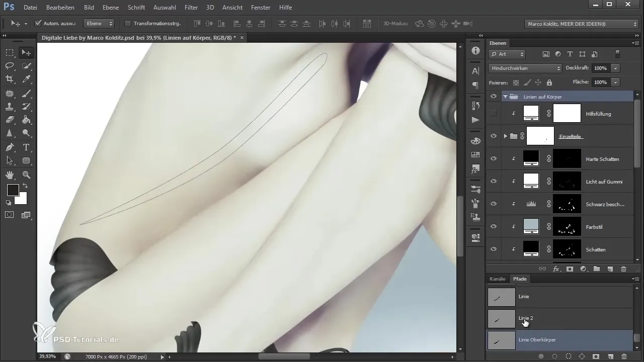The width and height of the screenshot is (644, 362).
Task: Open the Actions play panel icon
Action: click(x=475, y=120)
